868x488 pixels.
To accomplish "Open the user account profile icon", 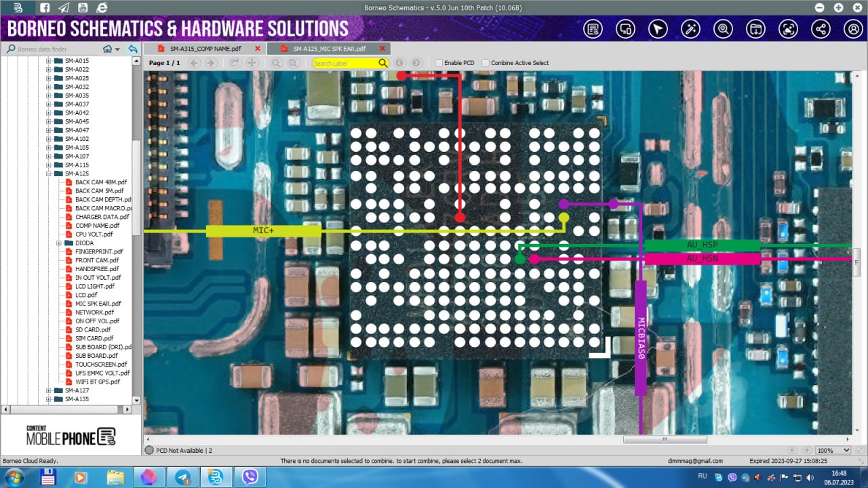I will point(853,29).
